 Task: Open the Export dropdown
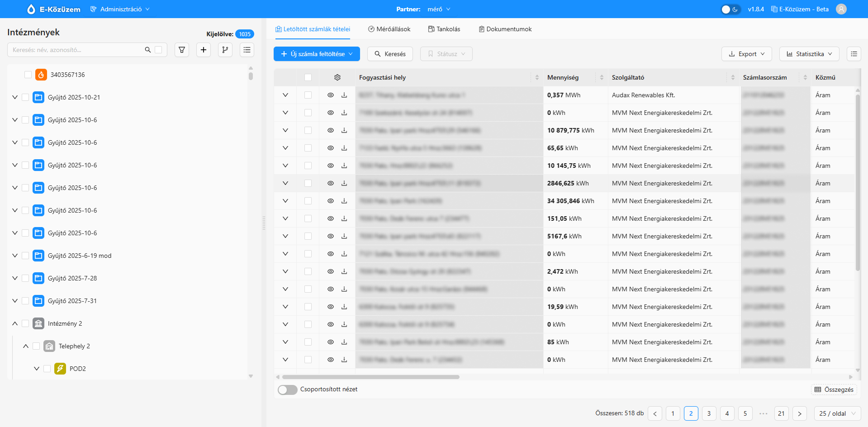[x=746, y=54]
